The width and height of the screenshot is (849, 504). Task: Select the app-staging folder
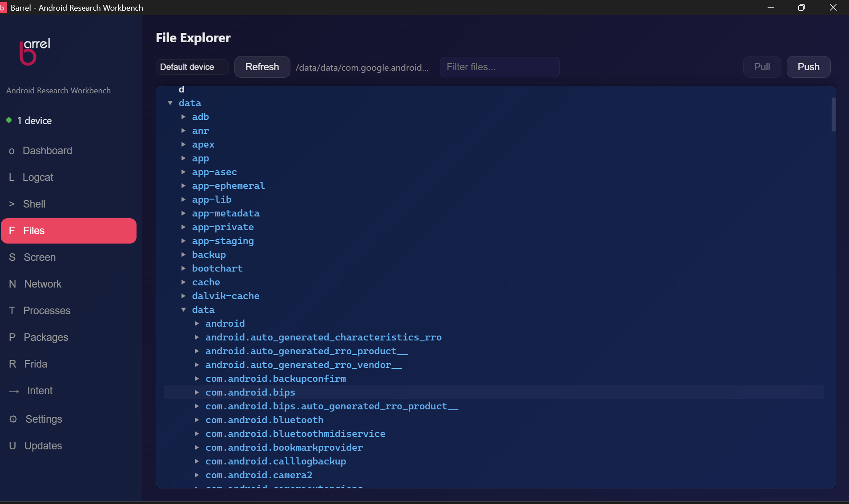pyautogui.click(x=223, y=241)
